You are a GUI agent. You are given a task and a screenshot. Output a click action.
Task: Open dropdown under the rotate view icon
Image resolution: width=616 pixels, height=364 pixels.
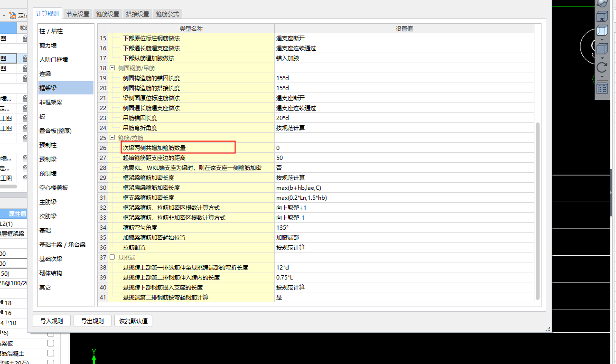point(602,76)
